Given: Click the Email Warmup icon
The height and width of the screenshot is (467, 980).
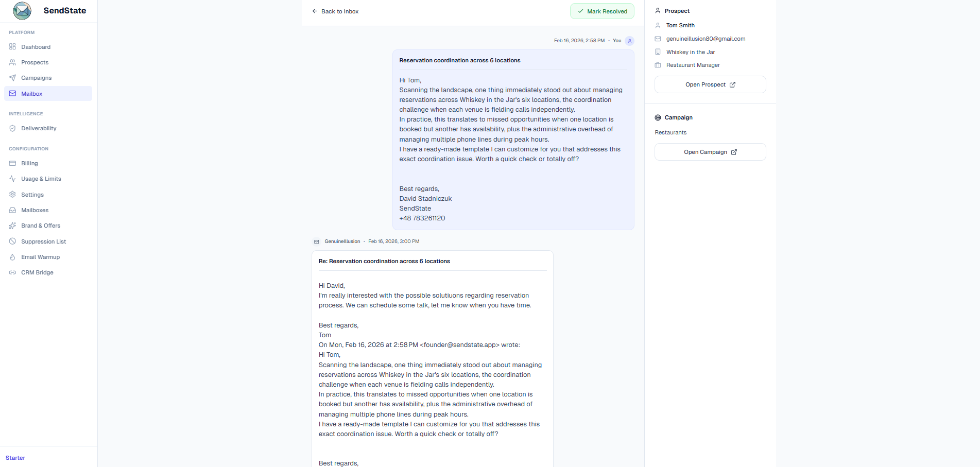Looking at the screenshot, I should pyautogui.click(x=12, y=257).
